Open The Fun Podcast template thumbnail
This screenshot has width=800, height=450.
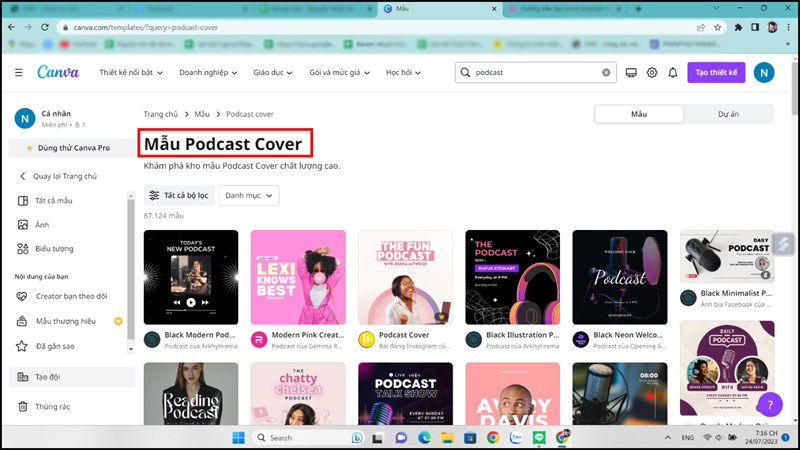pos(405,277)
